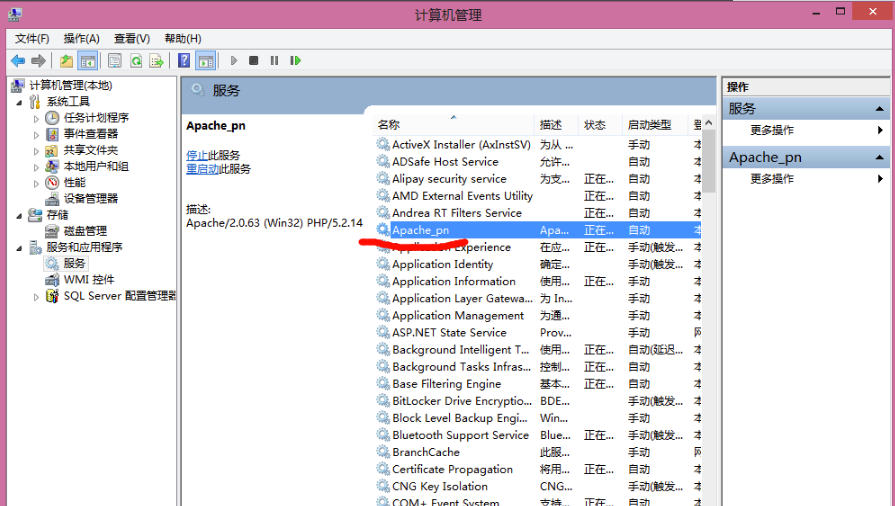
Task: Click the Performance icon in tree
Action: (52, 182)
